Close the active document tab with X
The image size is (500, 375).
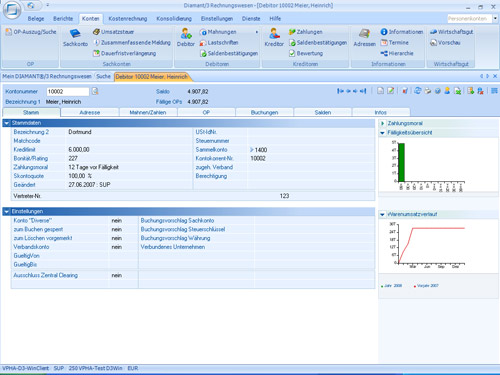[495, 76]
